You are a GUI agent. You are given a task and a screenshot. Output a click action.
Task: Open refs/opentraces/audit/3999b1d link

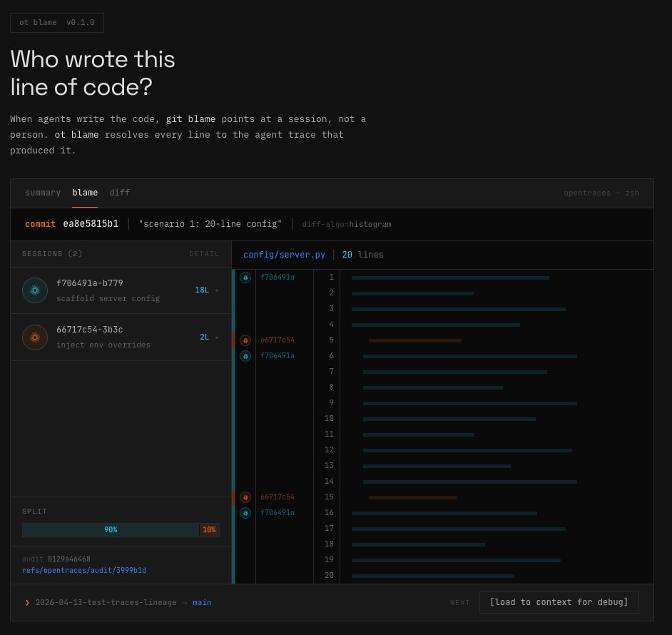point(84,570)
